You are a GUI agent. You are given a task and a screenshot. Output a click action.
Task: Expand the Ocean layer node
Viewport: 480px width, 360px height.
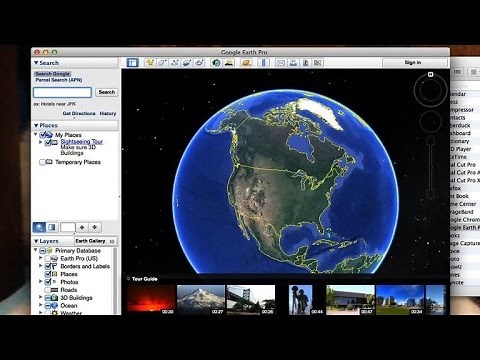pyautogui.click(x=41, y=305)
